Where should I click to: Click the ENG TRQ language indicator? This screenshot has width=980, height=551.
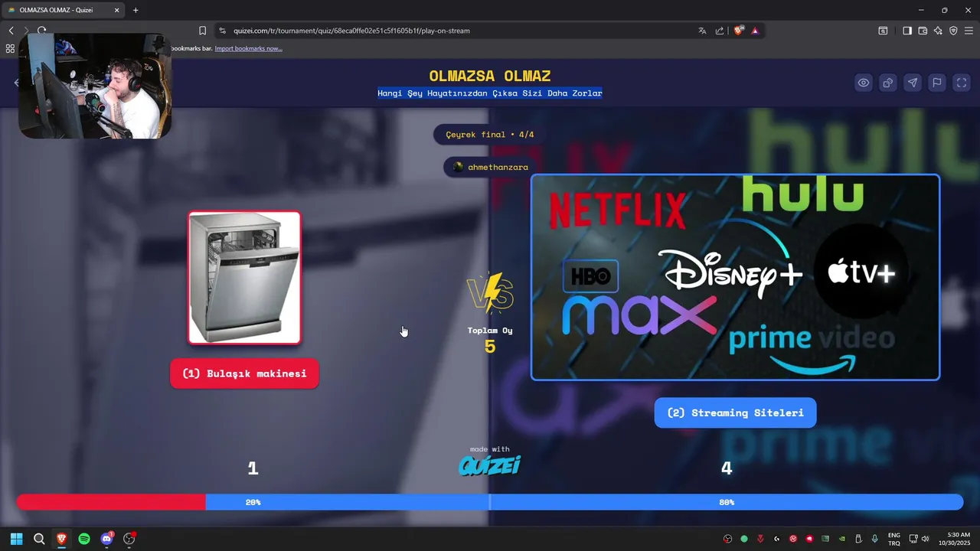coord(893,539)
